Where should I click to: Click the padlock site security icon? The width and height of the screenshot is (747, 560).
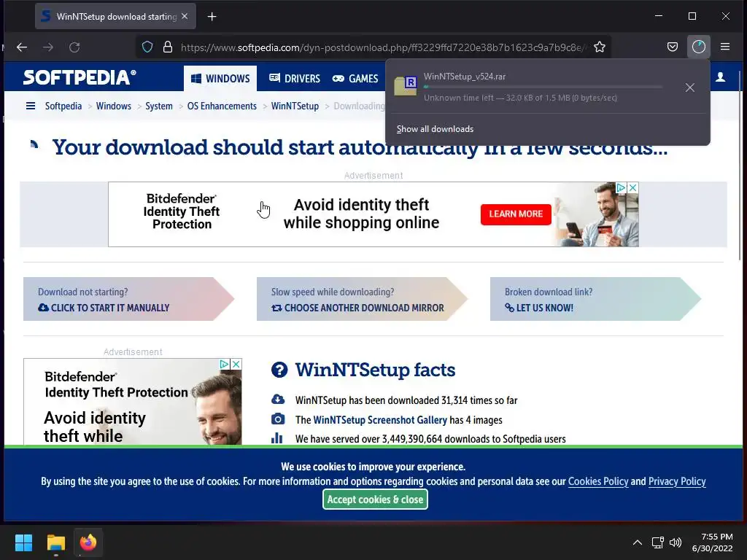tap(168, 47)
